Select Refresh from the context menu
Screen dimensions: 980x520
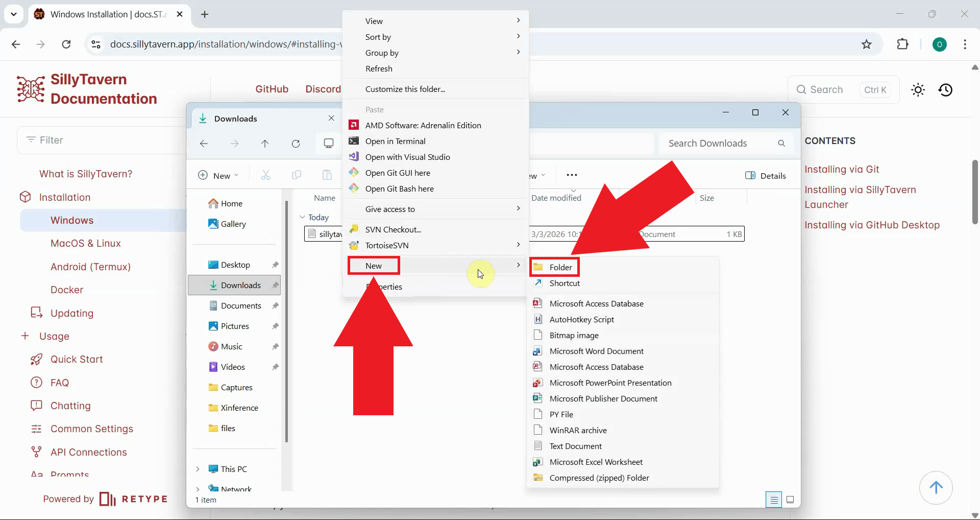pyautogui.click(x=379, y=68)
